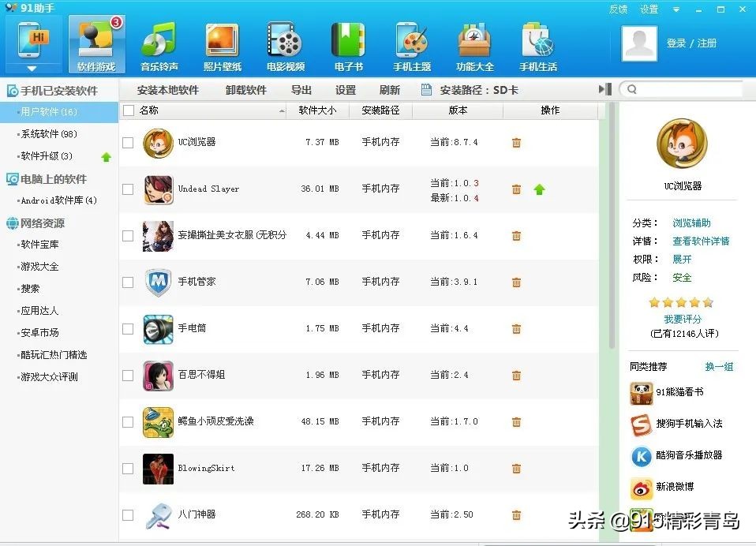Click 换一组 to refresh recommendations
Screen dimensions: 756x546
(719, 367)
